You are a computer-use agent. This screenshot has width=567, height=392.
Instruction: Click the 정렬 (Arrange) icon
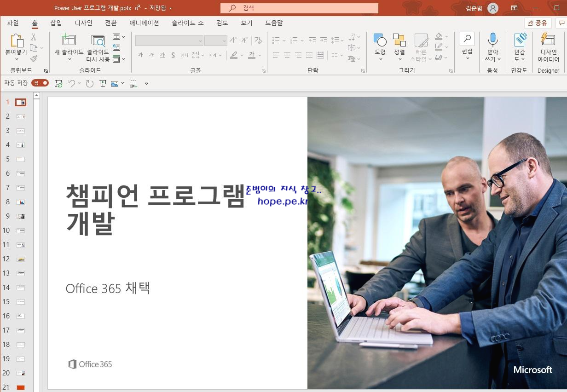[399, 40]
